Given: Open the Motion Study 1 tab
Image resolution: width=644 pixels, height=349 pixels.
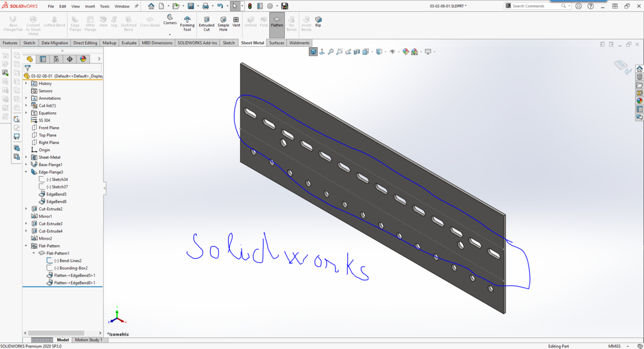Looking at the screenshot, I should [89, 340].
